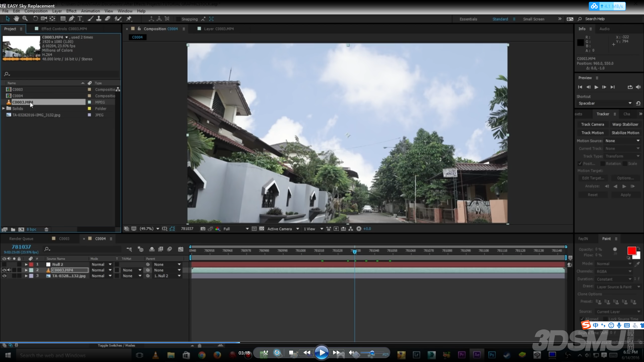Viewport: 644px width, 362px height.
Task: Take a snapshot with the viewer camera icon
Action: [x=203, y=229]
